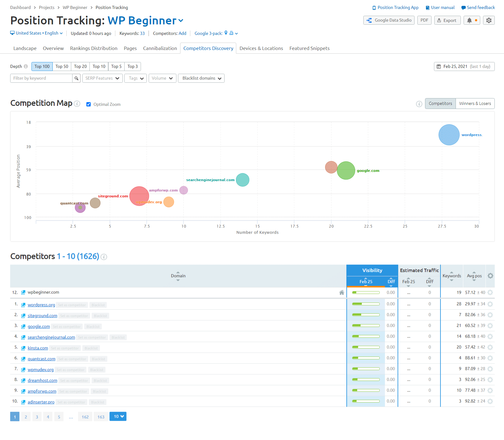Click visibility bar for wpbeginner.com

point(366,293)
